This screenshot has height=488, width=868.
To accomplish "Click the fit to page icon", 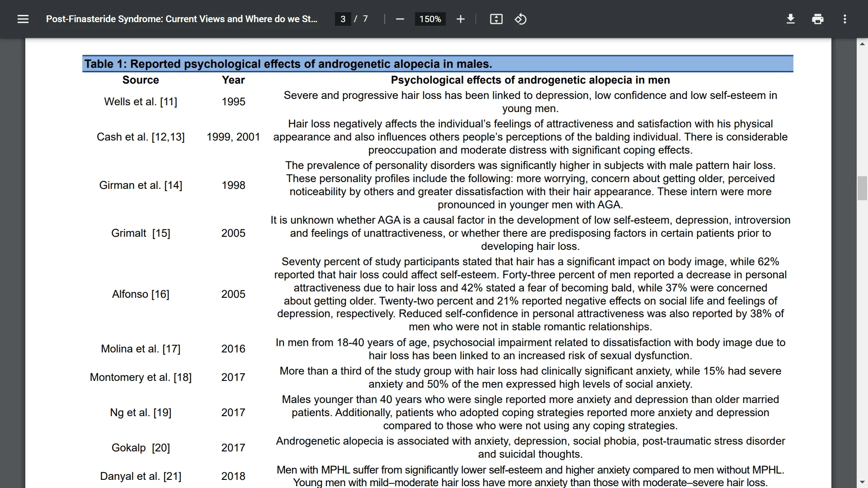I will [496, 19].
